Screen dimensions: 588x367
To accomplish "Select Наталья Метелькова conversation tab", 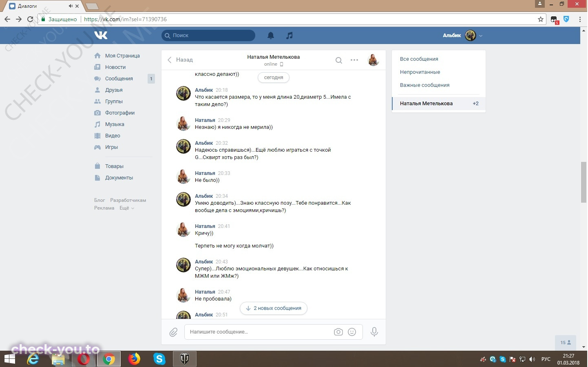I will 439,104.
